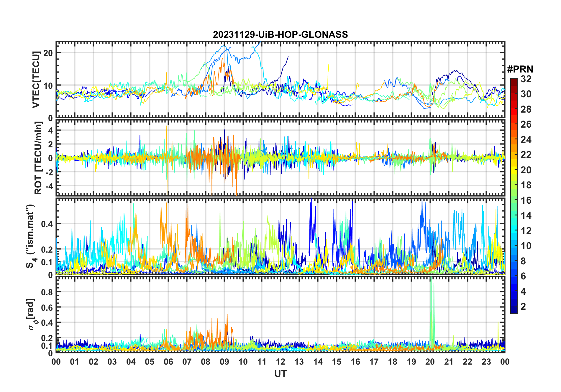The height and width of the screenshot is (392, 561).
Task: Click UT axis hour label 17
Action: 374,362
